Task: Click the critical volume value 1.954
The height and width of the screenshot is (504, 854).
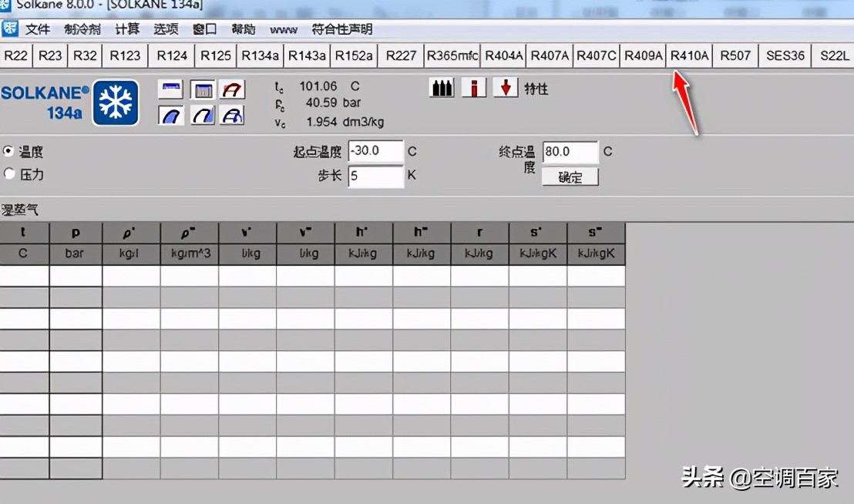Action: click(x=321, y=122)
